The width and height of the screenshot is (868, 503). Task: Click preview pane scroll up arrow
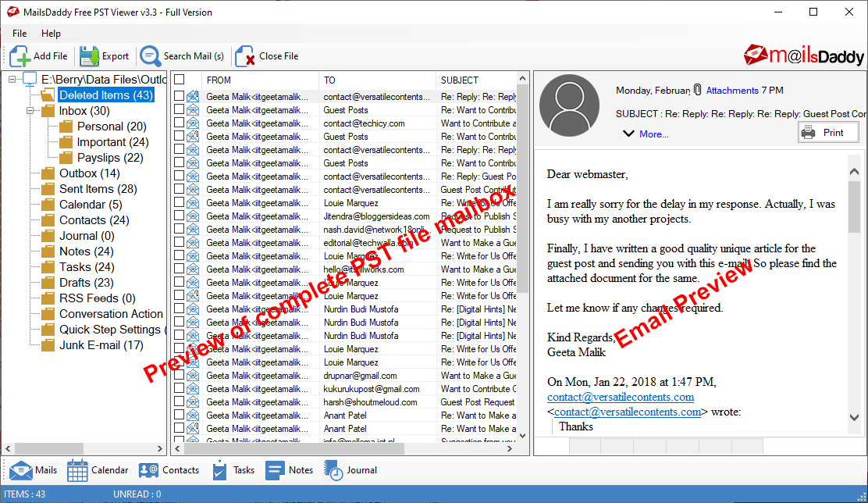(854, 172)
